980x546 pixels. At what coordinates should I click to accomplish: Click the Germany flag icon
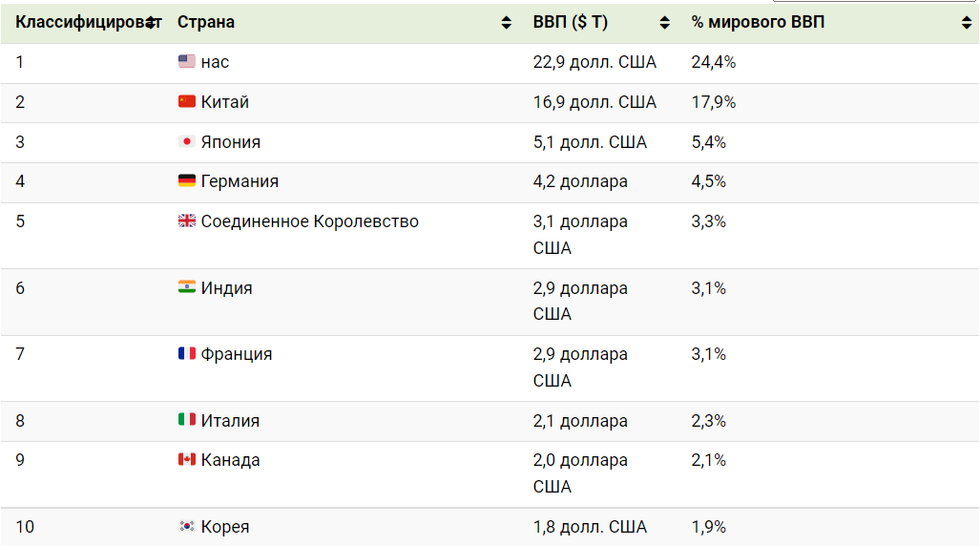[187, 180]
